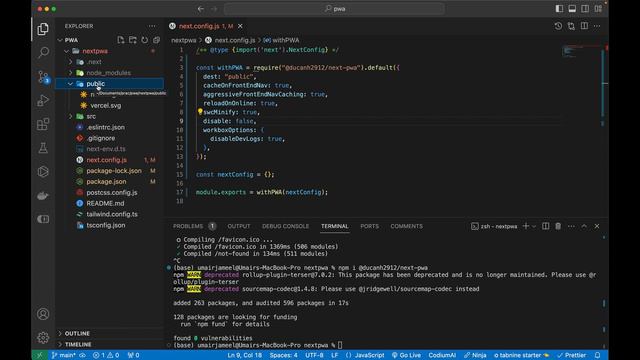Switch to the Output tab
Image resolution: width=640 pixels, height=360 pixels.
239,226
